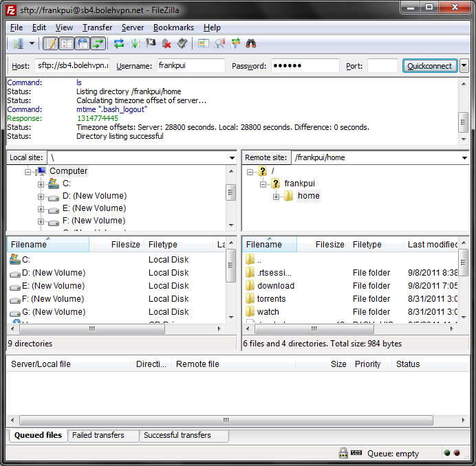Viewport: 476px width, 466px height.
Task: Collapse the frankpui remote node
Action: [263, 184]
